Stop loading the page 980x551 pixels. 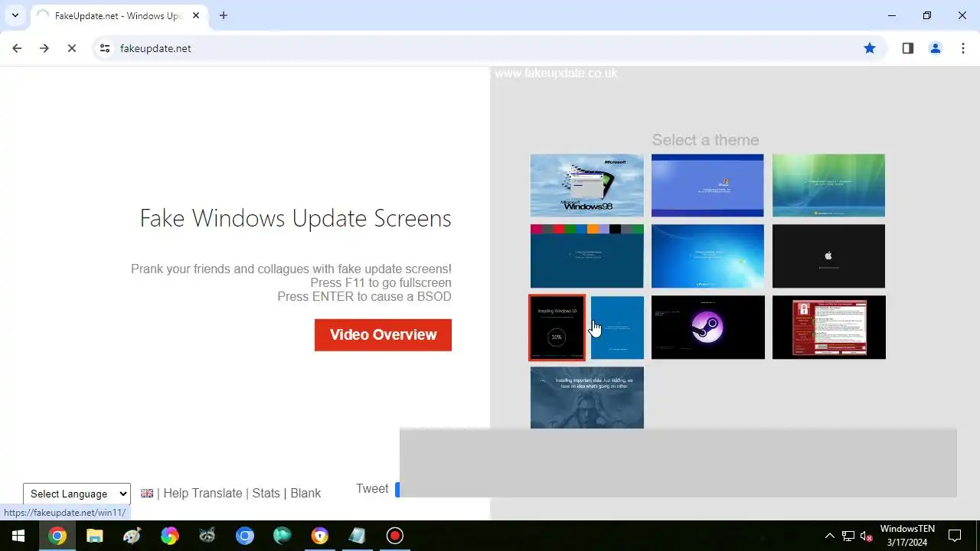pos(72,48)
